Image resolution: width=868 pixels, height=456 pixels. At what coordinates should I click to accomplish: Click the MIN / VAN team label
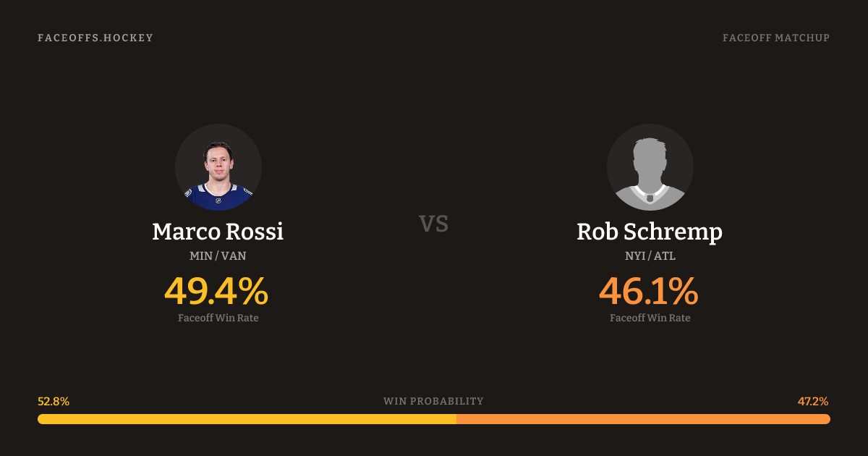[x=218, y=256]
